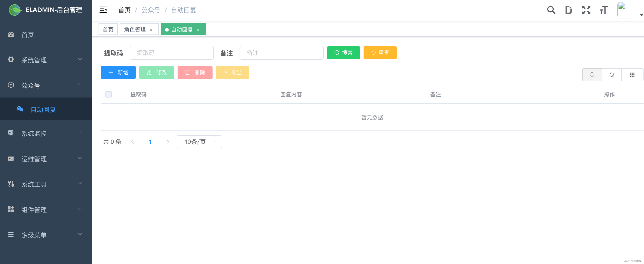Screen dimensions: 644x264
Task: Click the 运维管理 sidebar icon
Action: tap(11, 159)
